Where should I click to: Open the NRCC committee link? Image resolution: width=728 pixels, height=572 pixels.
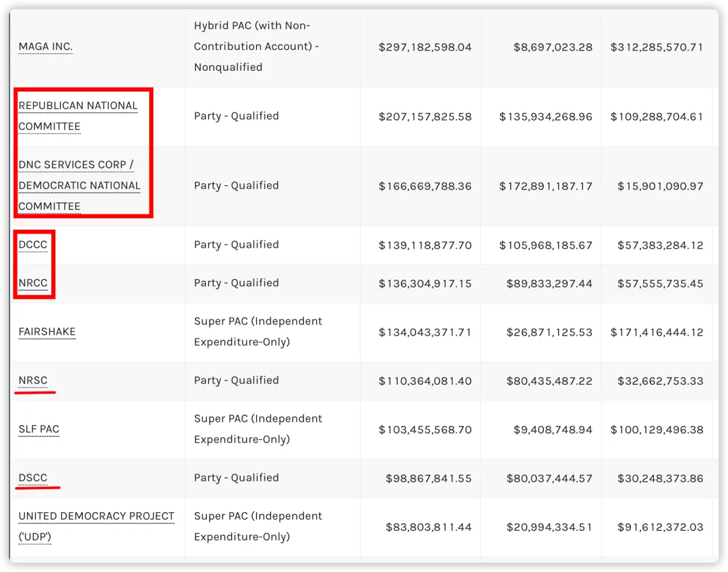click(33, 284)
